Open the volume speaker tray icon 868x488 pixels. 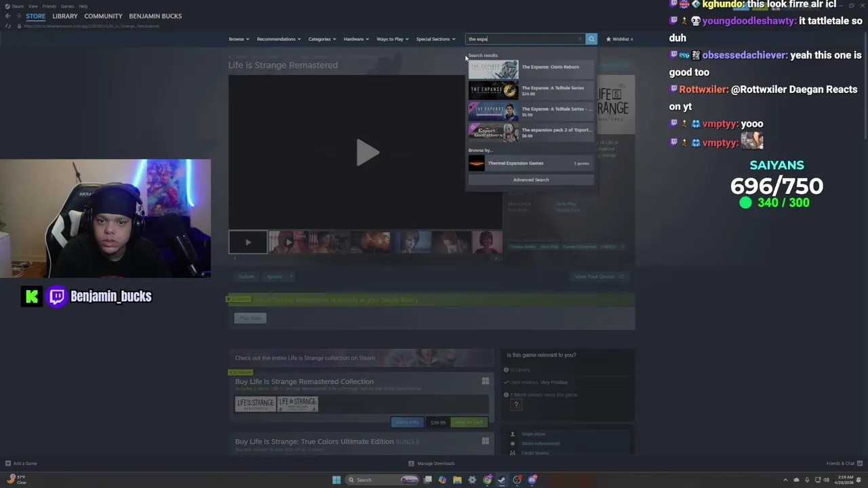tap(826, 480)
